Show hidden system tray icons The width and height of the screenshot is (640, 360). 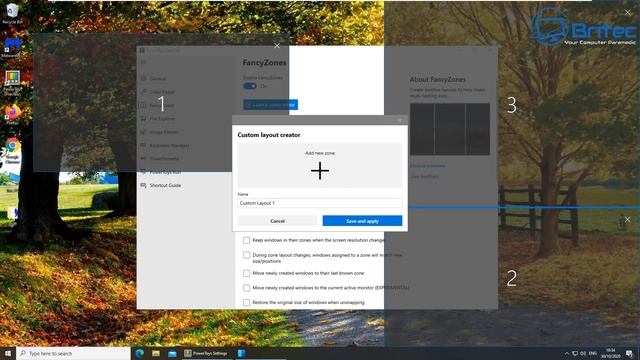click(567, 353)
